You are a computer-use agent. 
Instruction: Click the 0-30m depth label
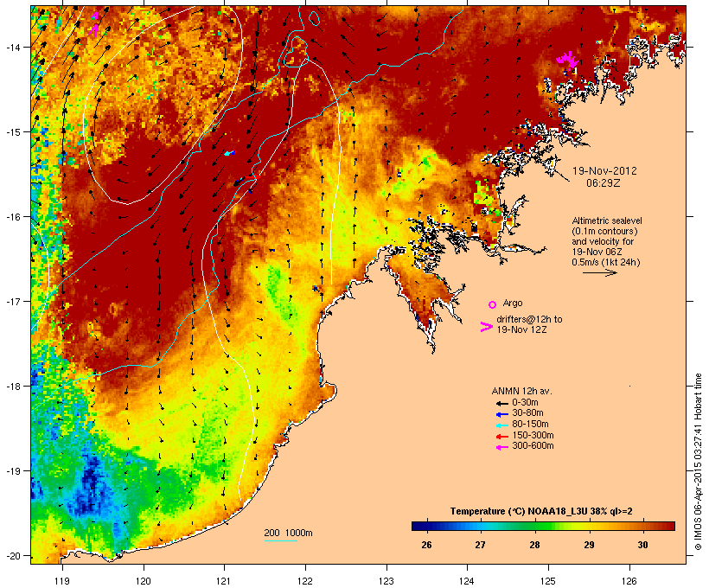(x=525, y=403)
